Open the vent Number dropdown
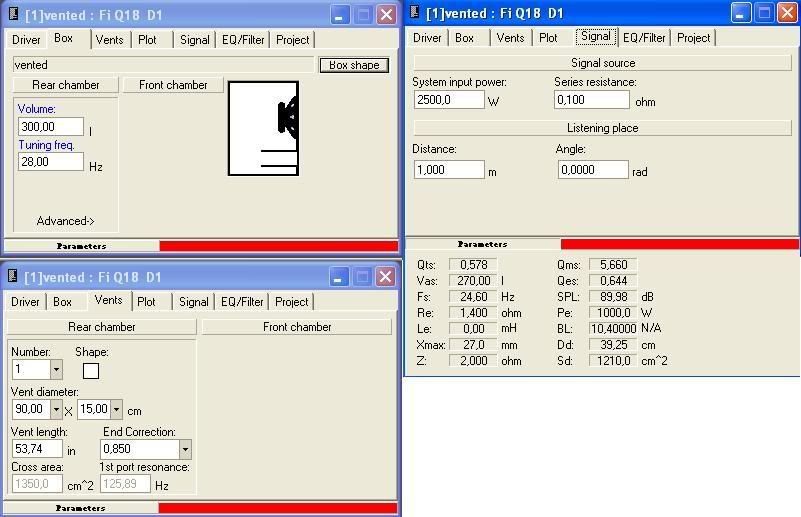Viewport: 801px width, 517px height. pos(56,370)
